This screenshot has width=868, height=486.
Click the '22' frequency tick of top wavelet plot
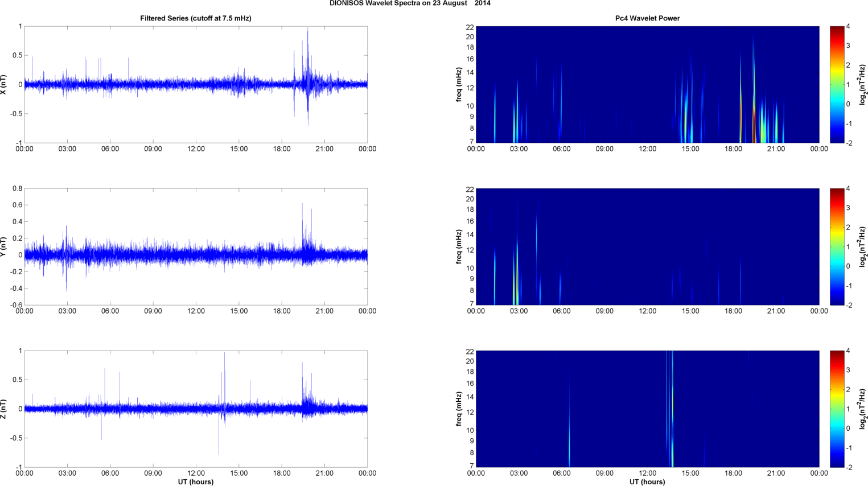pyautogui.click(x=470, y=27)
